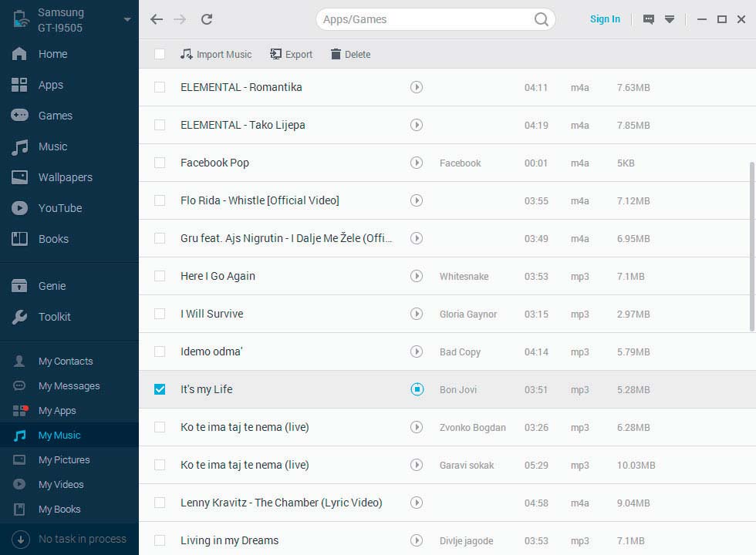Open Wallpapers in the sidebar

click(69, 177)
